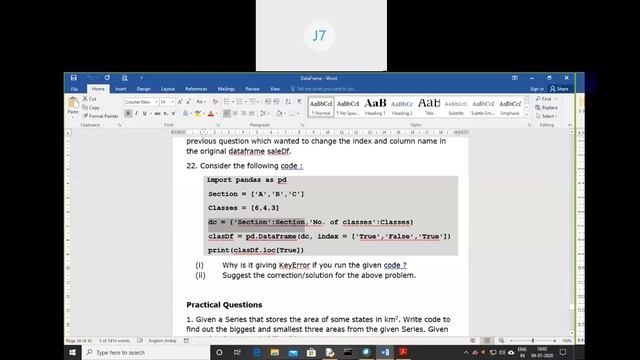Toggle Show/Hide paragraph marks

[300, 102]
